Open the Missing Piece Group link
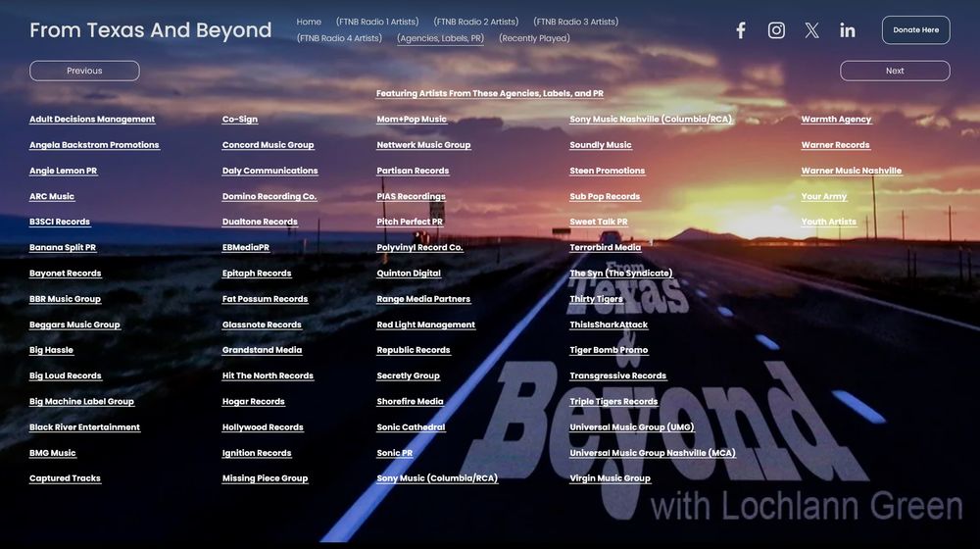This screenshot has width=980, height=549. 265,477
